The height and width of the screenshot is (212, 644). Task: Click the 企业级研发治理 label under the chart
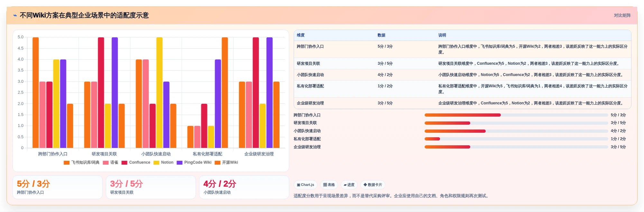[x=259, y=154]
